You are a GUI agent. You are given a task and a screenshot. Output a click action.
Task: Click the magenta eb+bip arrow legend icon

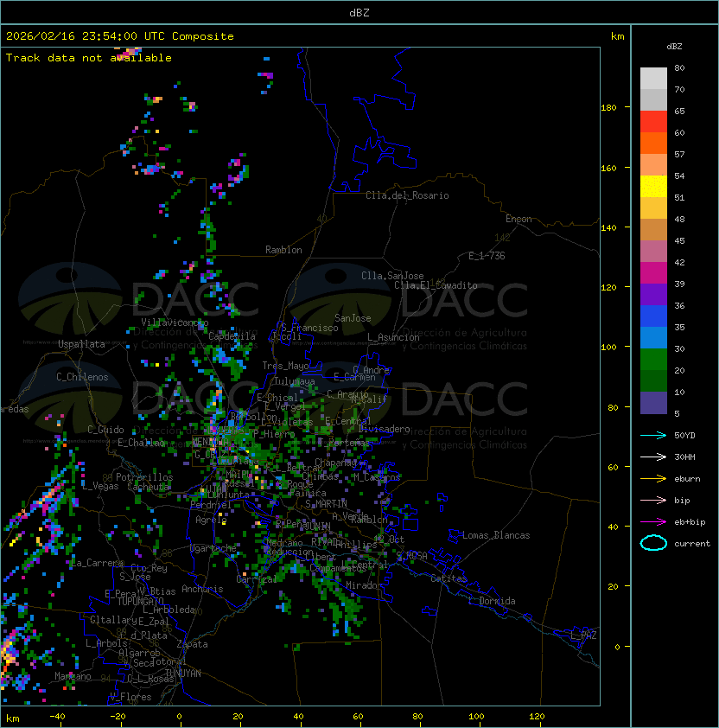tap(653, 522)
